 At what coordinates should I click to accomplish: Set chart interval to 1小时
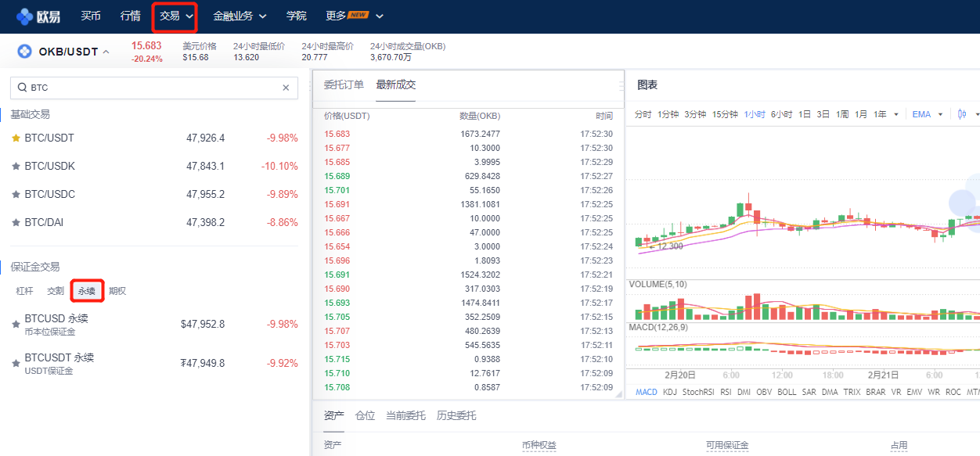(x=755, y=114)
